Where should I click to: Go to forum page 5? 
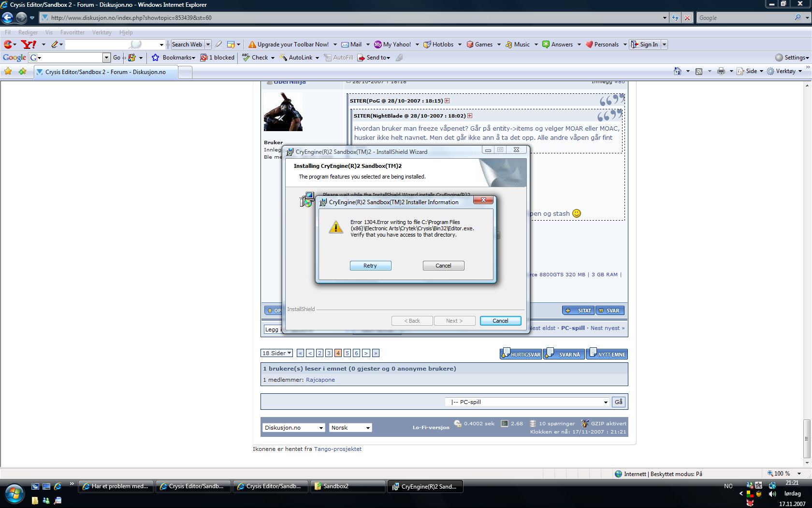347,353
